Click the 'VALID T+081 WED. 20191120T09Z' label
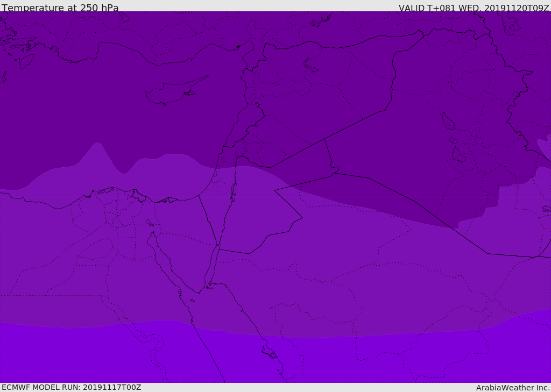This screenshot has width=551, height=392. click(x=474, y=8)
